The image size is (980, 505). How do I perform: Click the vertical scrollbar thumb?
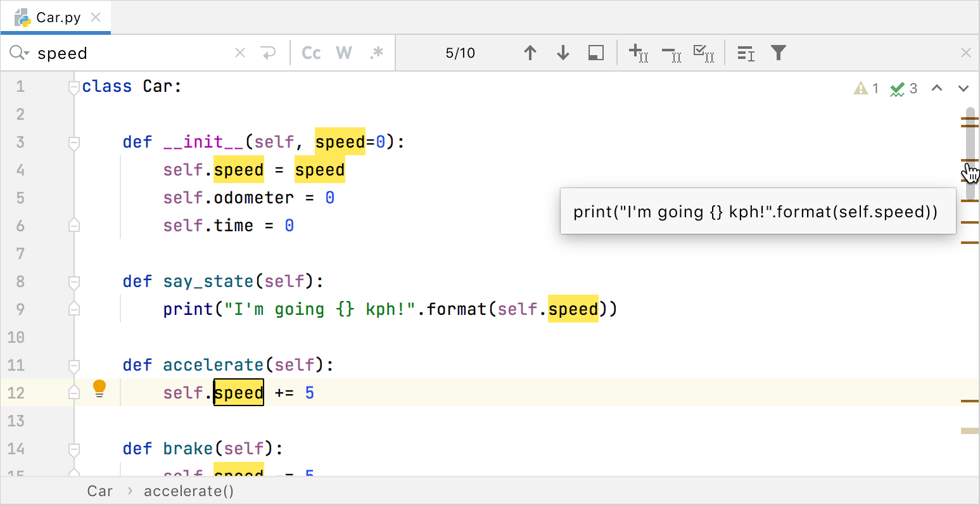[970, 152]
